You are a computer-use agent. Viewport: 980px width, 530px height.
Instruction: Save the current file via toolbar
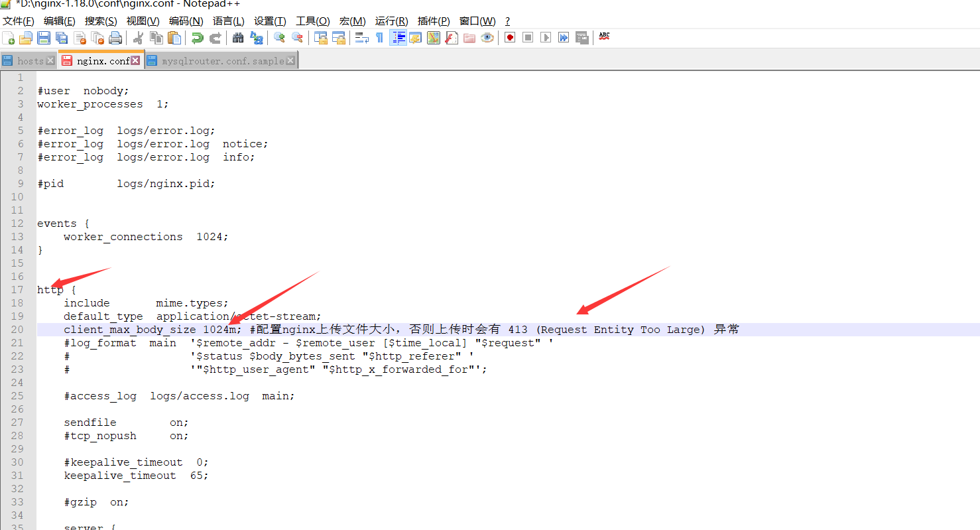point(44,38)
